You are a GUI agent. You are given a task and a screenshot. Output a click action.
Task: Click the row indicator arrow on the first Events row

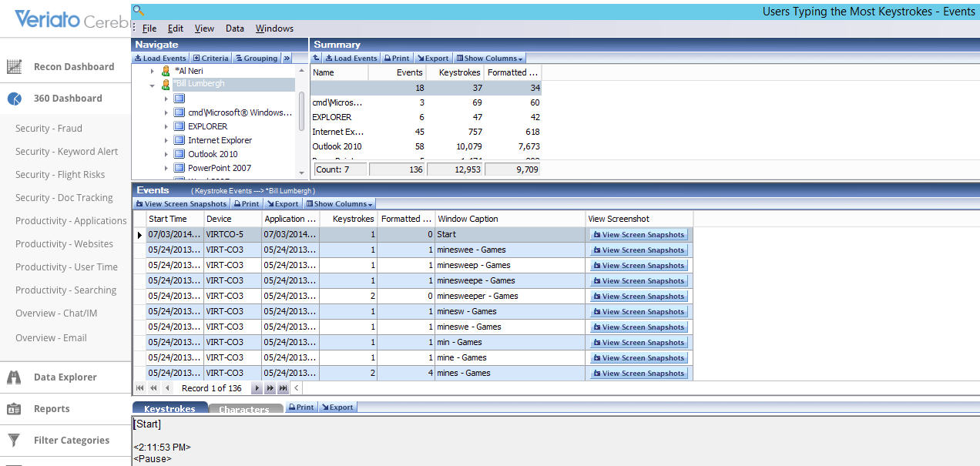tap(139, 235)
